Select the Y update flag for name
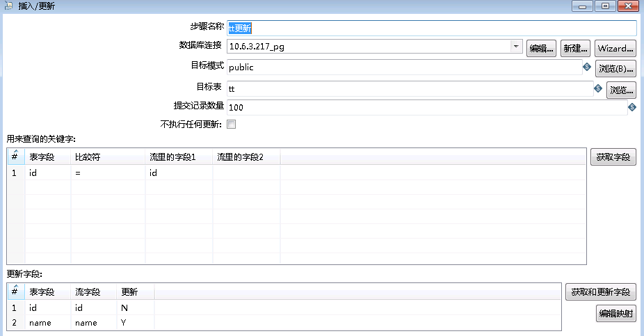The image size is (644, 336). 136,323
